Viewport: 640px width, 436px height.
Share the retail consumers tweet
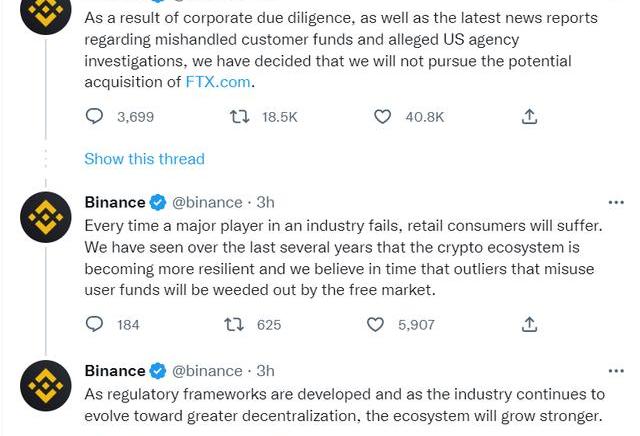pos(530,324)
